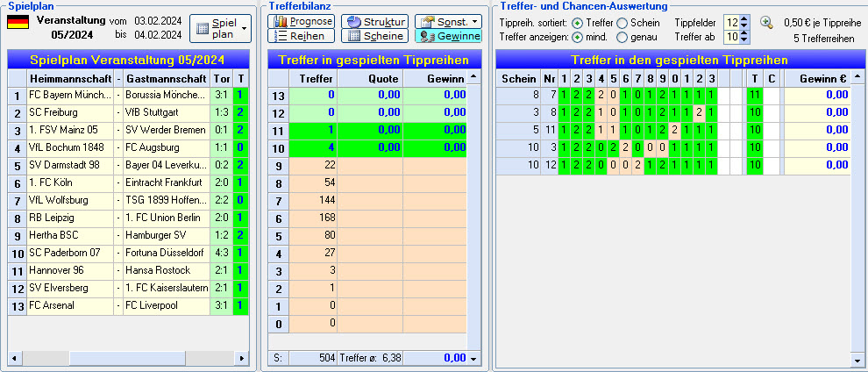
Task: Select the VfL Wolfsburg row
Action: [128, 200]
